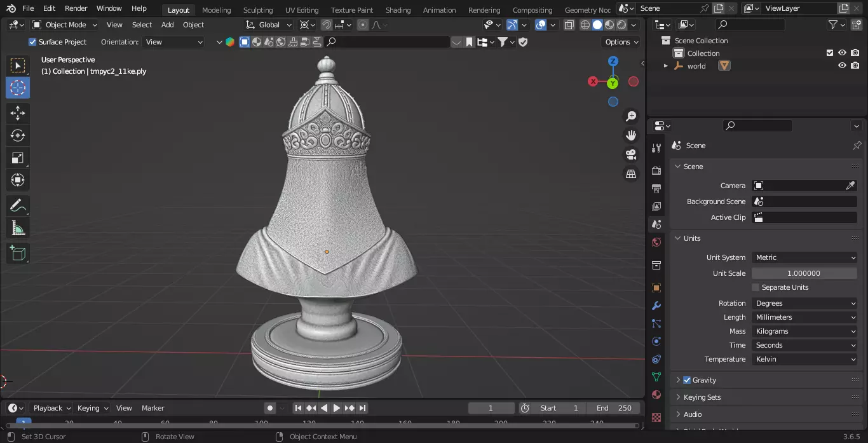Click the End frame 250 field
Image resolution: width=868 pixels, height=443 pixels.
click(614, 408)
